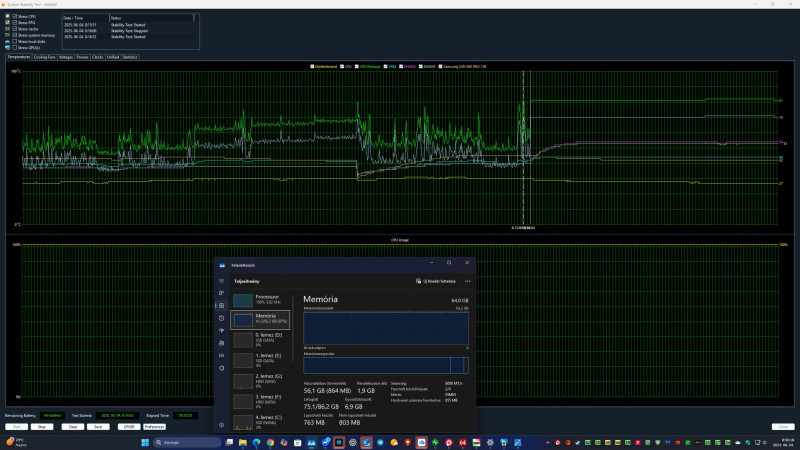Click the Save button in AIDA64
Image resolution: width=800 pixels, height=450 pixels.
click(x=98, y=426)
